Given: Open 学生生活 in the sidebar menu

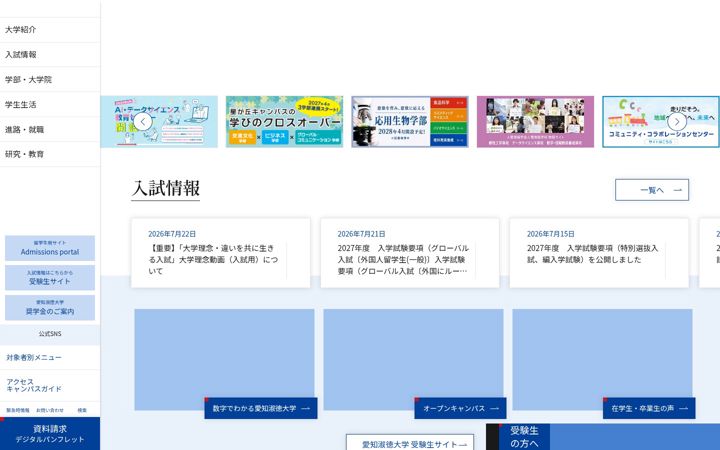Looking at the screenshot, I should [x=50, y=105].
